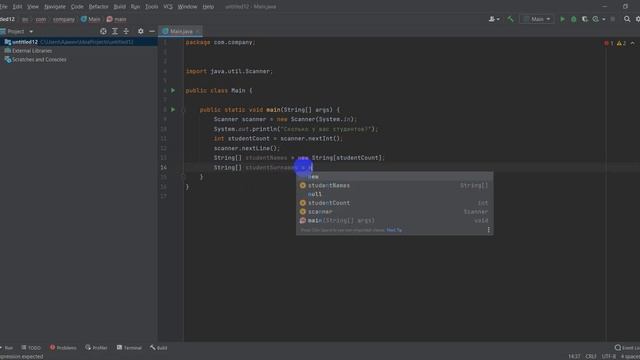Collapse all items in Project panel
The image size is (640, 360).
point(126,31)
